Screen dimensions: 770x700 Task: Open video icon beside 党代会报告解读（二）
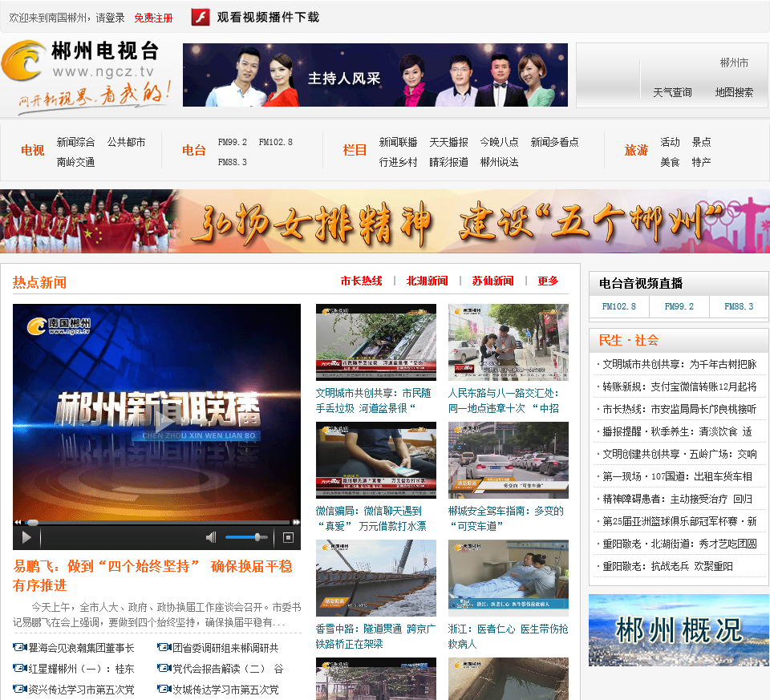tap(164, 668)
